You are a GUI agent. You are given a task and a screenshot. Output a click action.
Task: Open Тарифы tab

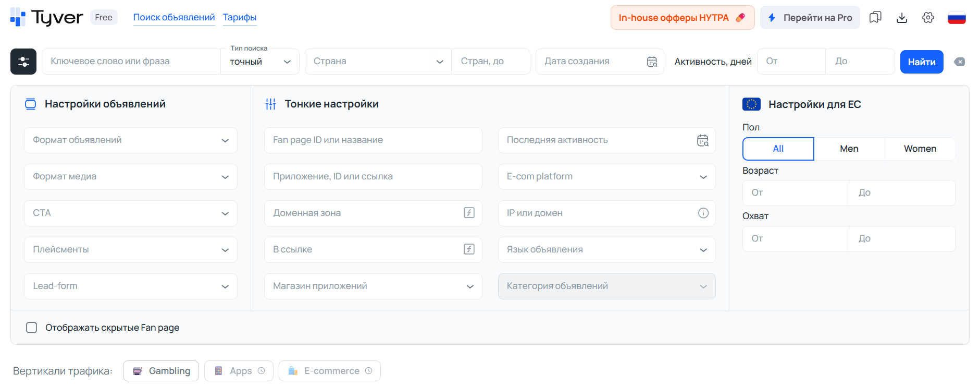tap(240, 17)
